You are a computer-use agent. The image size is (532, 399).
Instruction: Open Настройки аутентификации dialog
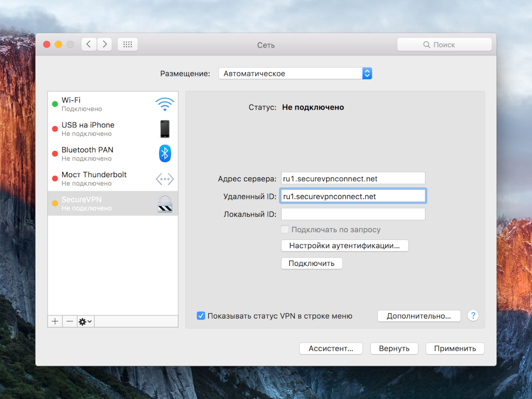345,245
